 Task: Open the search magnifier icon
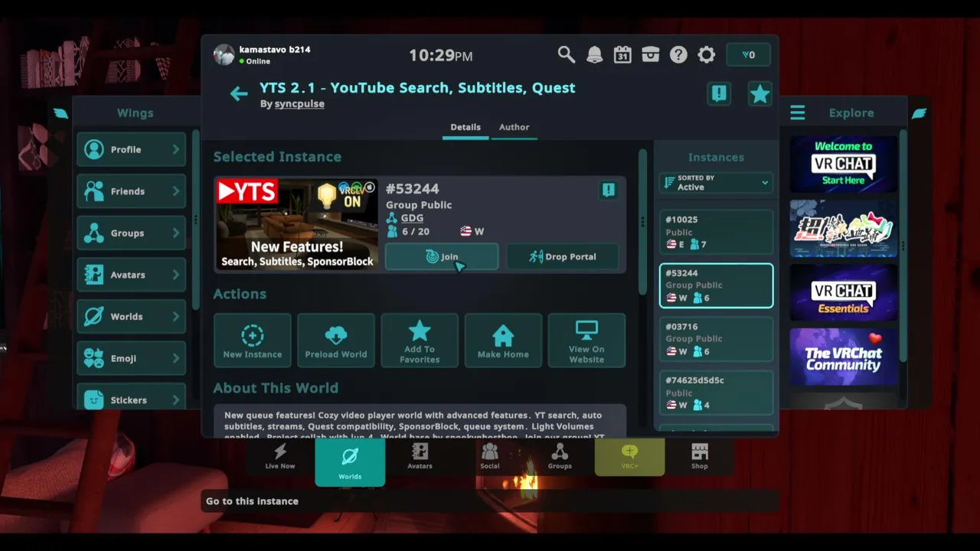(x=566, y=54)
